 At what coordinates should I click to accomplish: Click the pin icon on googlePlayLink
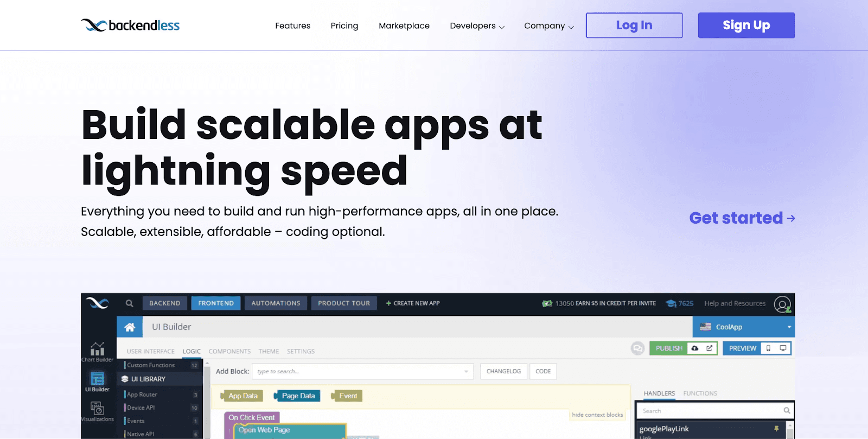[x=776, y=429]
